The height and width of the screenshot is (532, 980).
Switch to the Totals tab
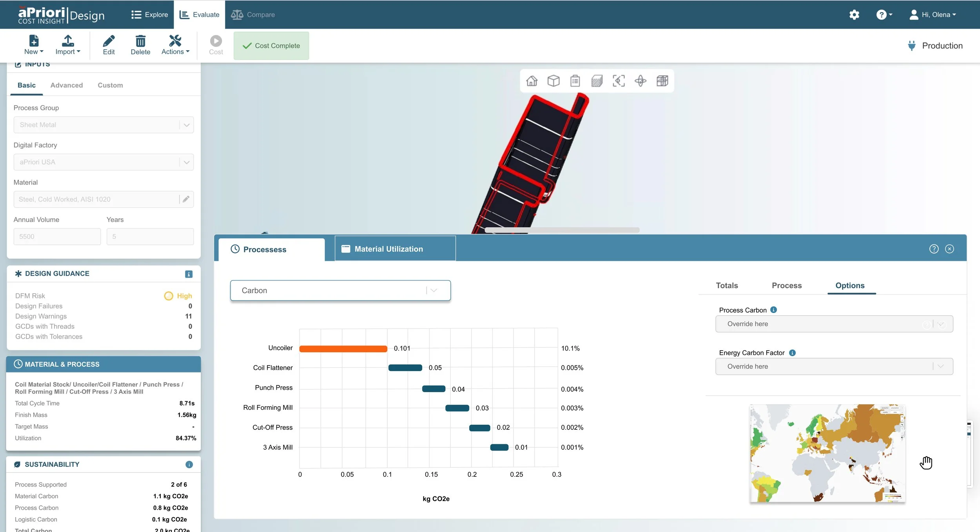pyautogui.click(x=727, y=286)
